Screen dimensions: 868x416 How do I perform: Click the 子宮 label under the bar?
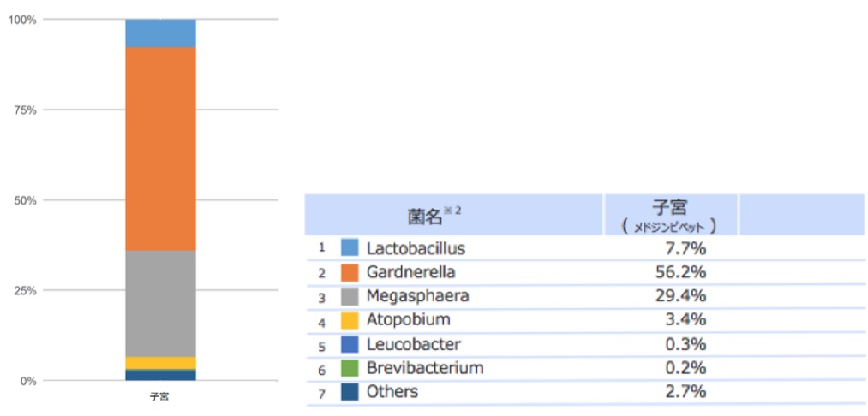(x=160, y=396)
